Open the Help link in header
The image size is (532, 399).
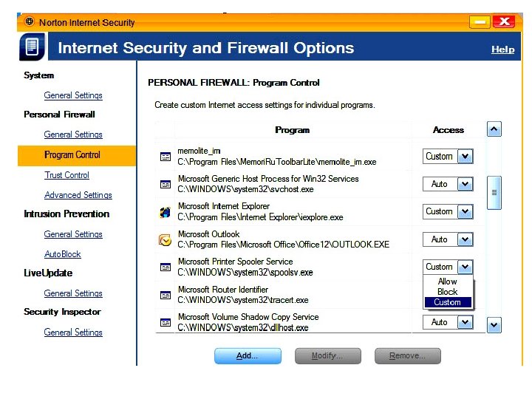(x=502, y=50)
